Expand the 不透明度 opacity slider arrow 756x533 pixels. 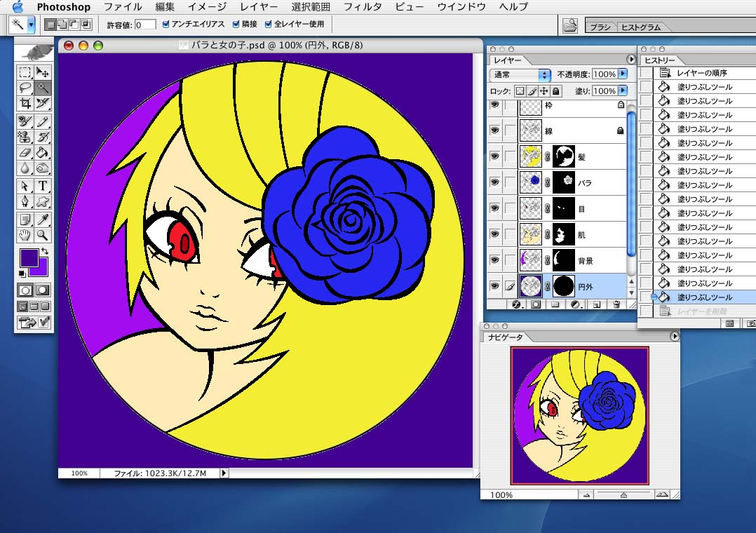click(623, 74)
